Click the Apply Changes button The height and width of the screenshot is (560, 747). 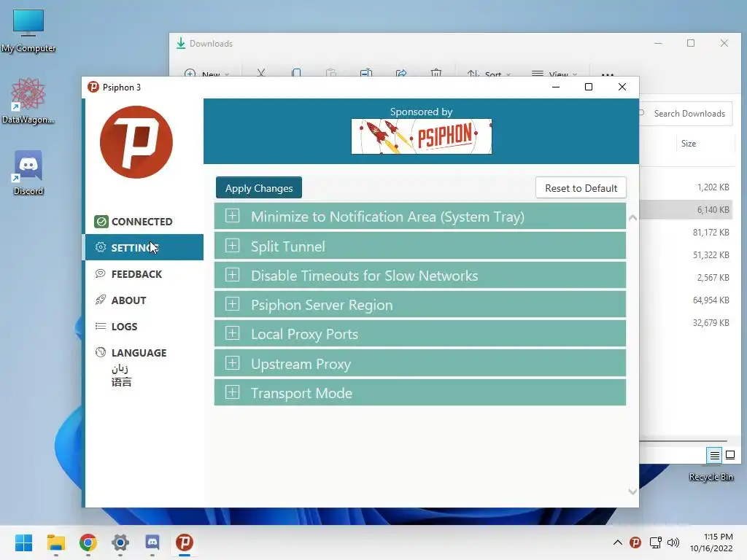pos(259,188)
